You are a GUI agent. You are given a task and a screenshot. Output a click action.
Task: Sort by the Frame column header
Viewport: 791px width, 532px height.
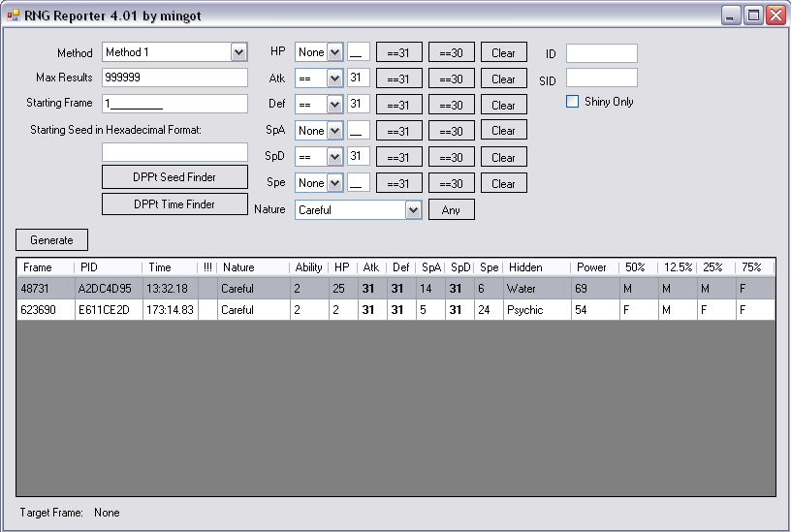pyautogui.click(x=46, y=267)
